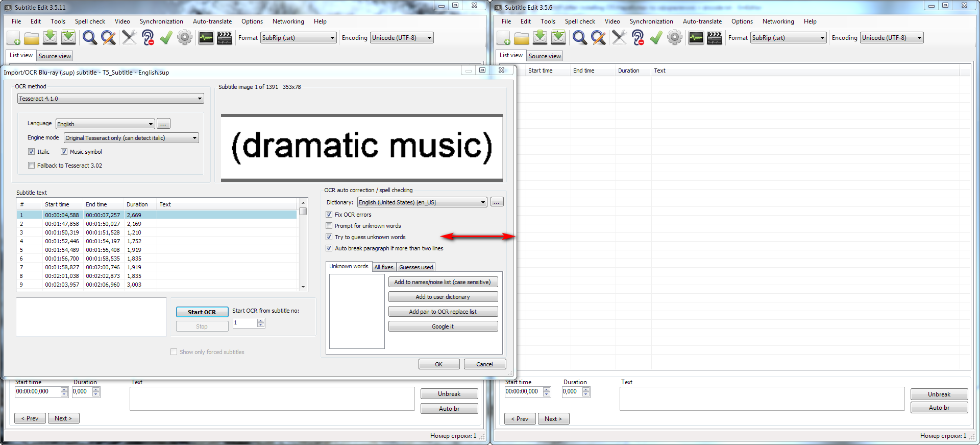The height and width of the screenshot is (445, 980).
Task: Open the Settings gear in right toolbar
Action: pyautogui.click(x=675, y=38)
